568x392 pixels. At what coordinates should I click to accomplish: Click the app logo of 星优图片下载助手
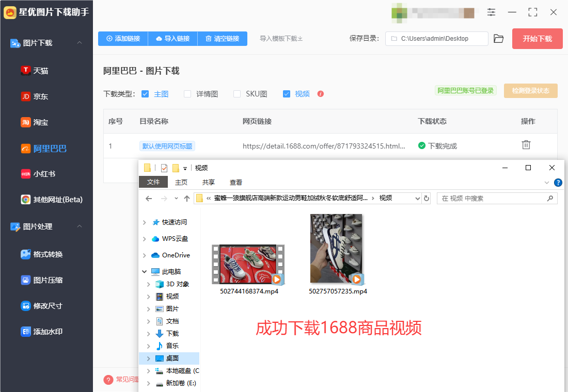click(x=10, y=12)
